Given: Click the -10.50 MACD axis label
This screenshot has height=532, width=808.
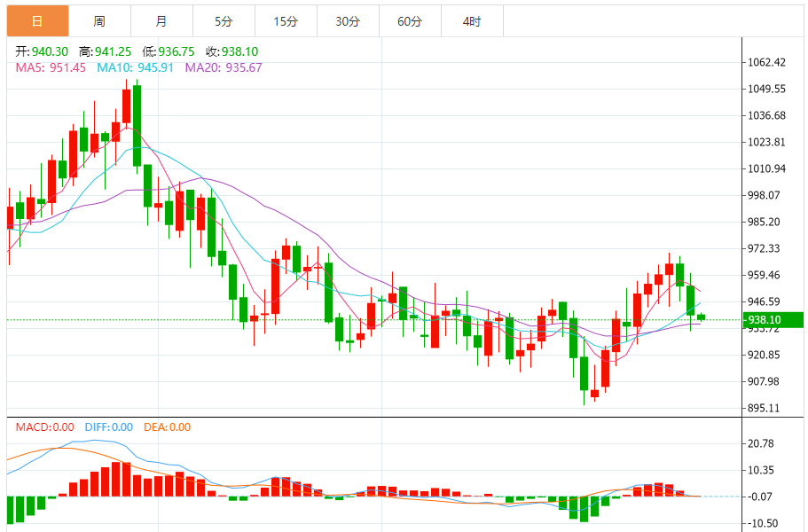Looking at the screenshot, I should pos(763,523).
